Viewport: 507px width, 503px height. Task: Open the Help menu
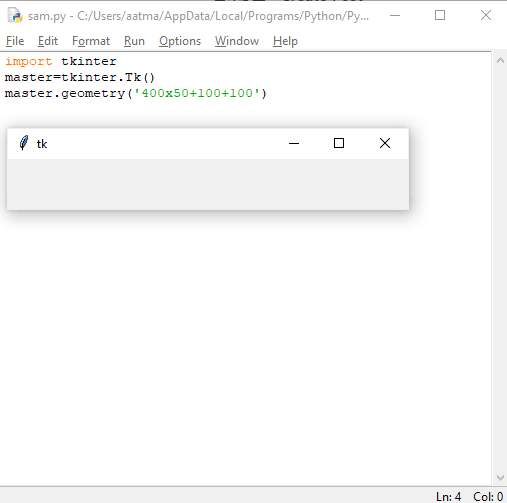click(x=285, y=41)
